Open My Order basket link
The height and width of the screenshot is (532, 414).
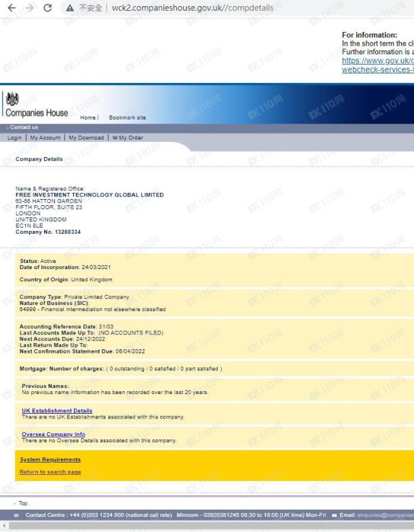tap(131, 137)
